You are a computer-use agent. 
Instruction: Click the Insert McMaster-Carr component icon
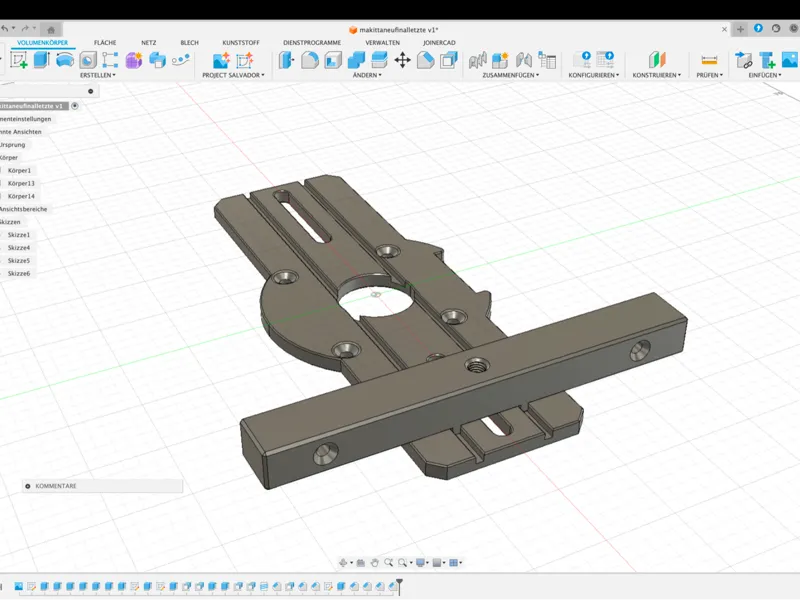(767, 60)
